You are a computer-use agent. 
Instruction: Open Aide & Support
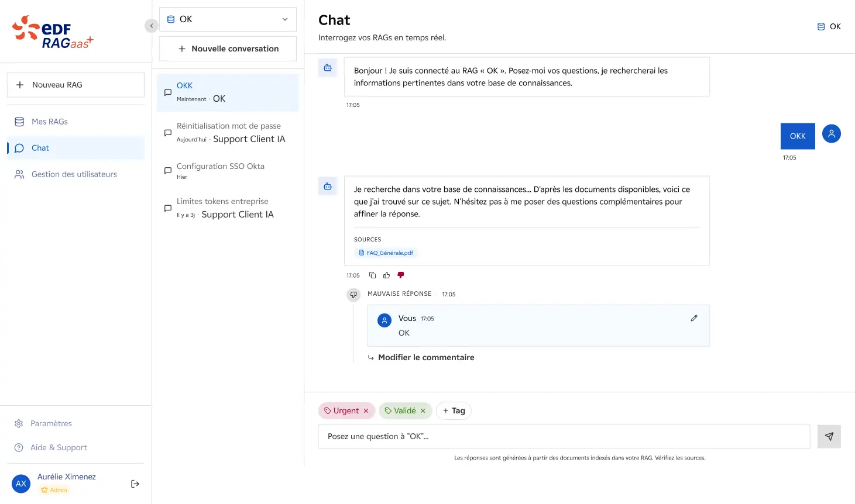76,447
